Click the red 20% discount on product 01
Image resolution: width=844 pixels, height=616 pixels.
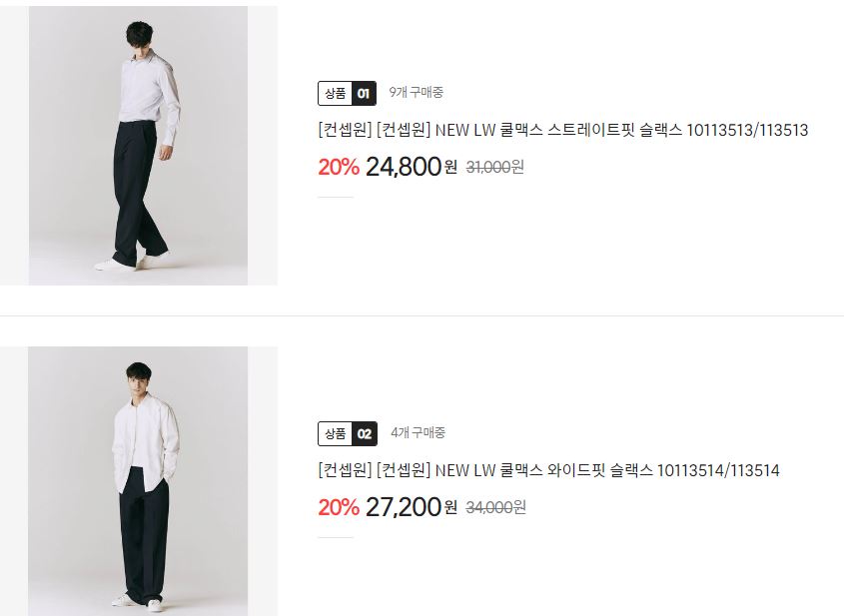pos(338,168)
